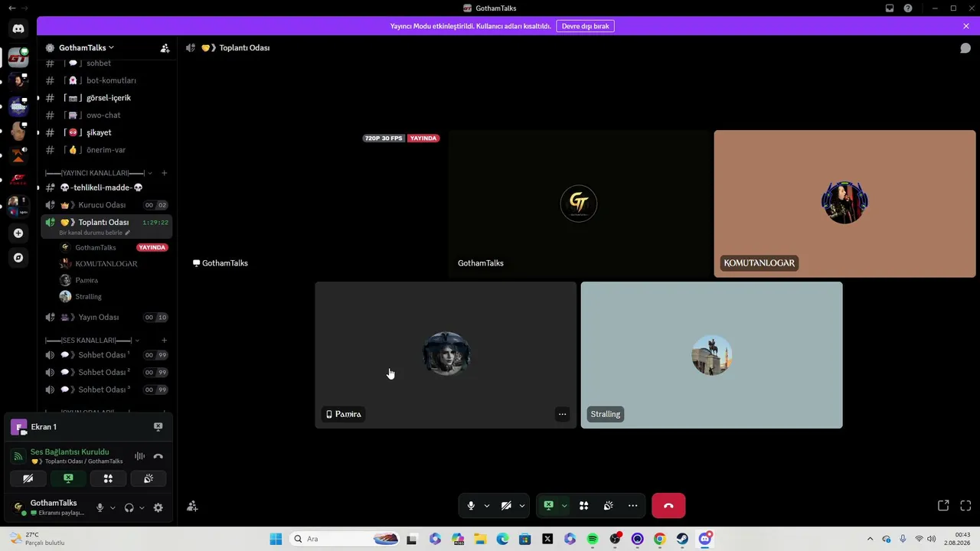Screen dimensions: 980x551
Task: Open Google Chrome from the taskbar
Action: click(x=659, y=539)
